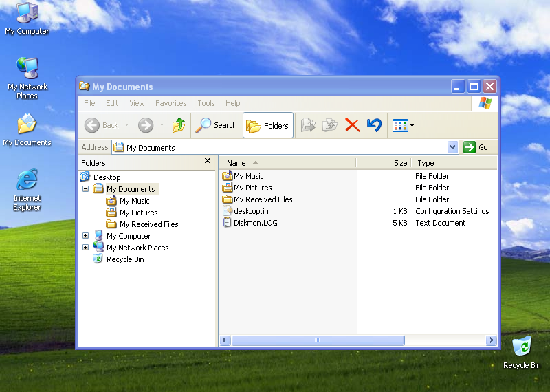This screenshot has height=392, width=550.
Task: Maximize the My Documents window
Action: point(474,87)
